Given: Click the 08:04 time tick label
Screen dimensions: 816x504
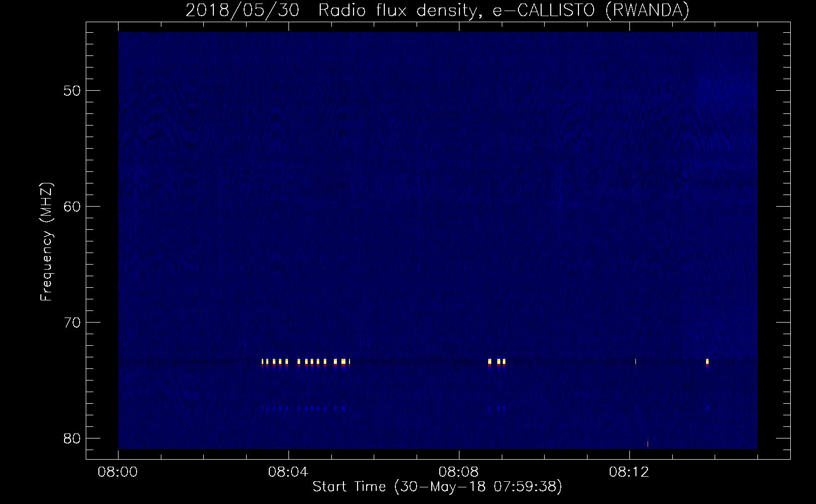Looking at the screenshot, I should point(288,473).
